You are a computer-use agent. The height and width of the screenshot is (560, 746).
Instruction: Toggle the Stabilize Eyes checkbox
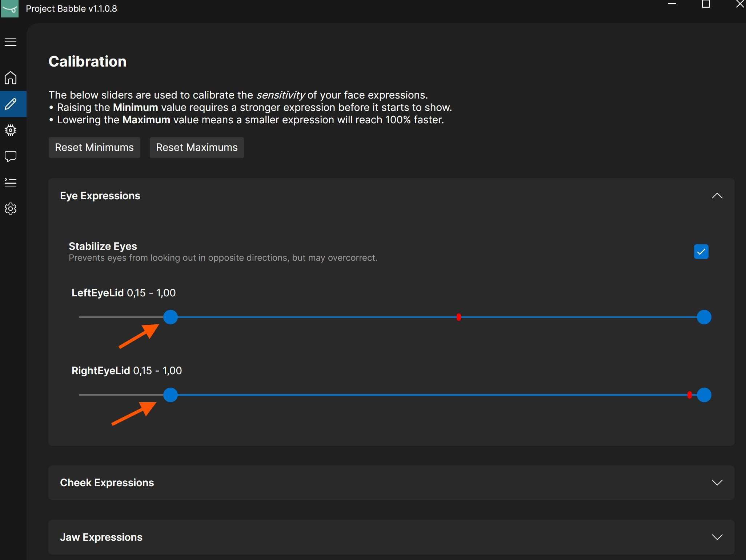[x=701, y=252]
